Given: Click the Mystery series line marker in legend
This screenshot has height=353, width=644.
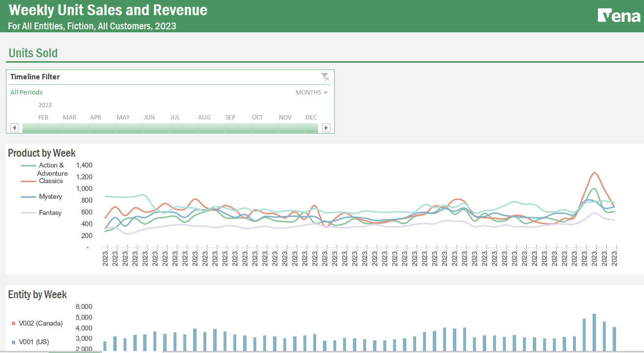Looking at the screenshot, I should [28, 196].
